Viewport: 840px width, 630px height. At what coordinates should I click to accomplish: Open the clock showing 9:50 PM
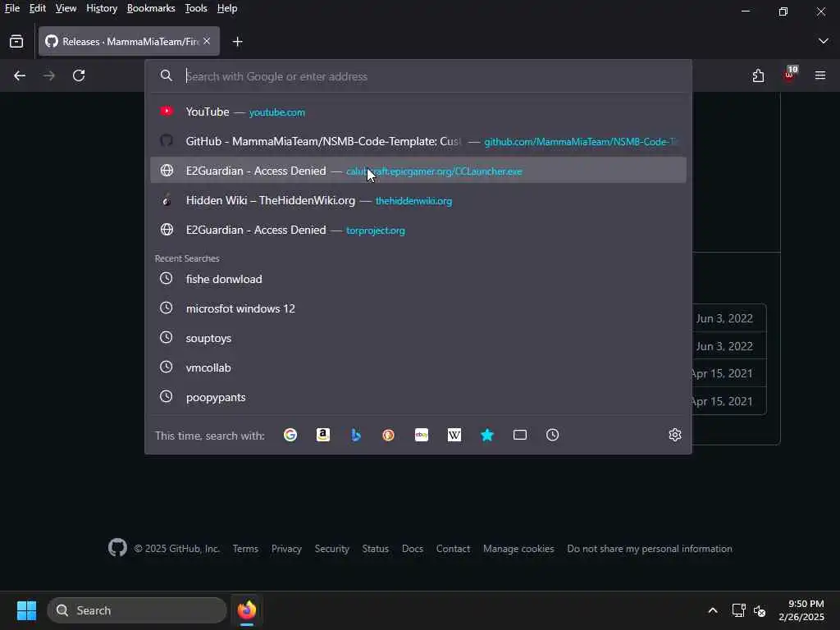coord(801,610)
